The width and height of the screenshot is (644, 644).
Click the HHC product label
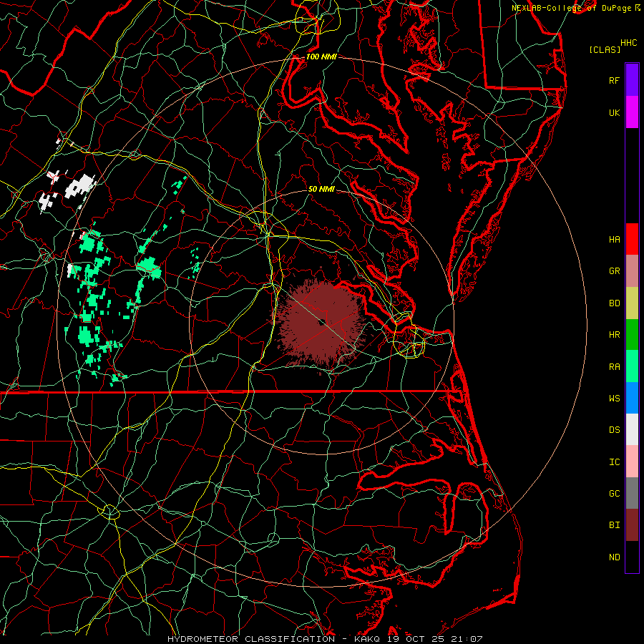click(x=628, y=43)
